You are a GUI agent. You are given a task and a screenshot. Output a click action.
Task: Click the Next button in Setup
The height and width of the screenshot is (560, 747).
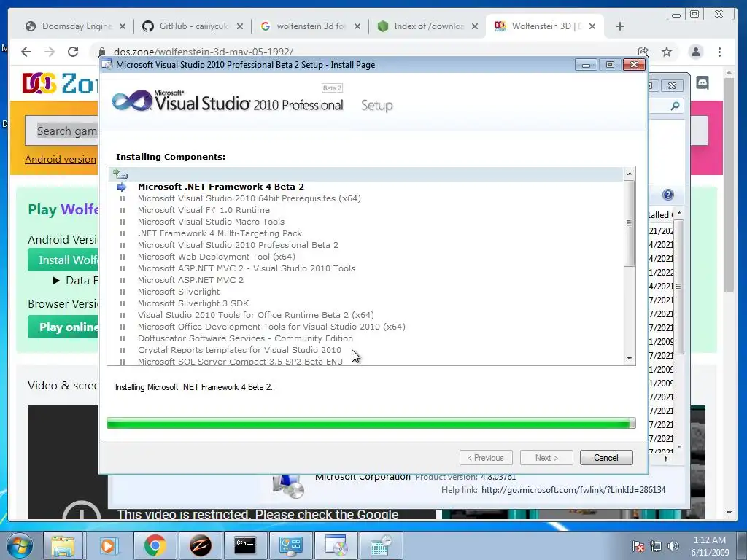[x=546, y=458]
